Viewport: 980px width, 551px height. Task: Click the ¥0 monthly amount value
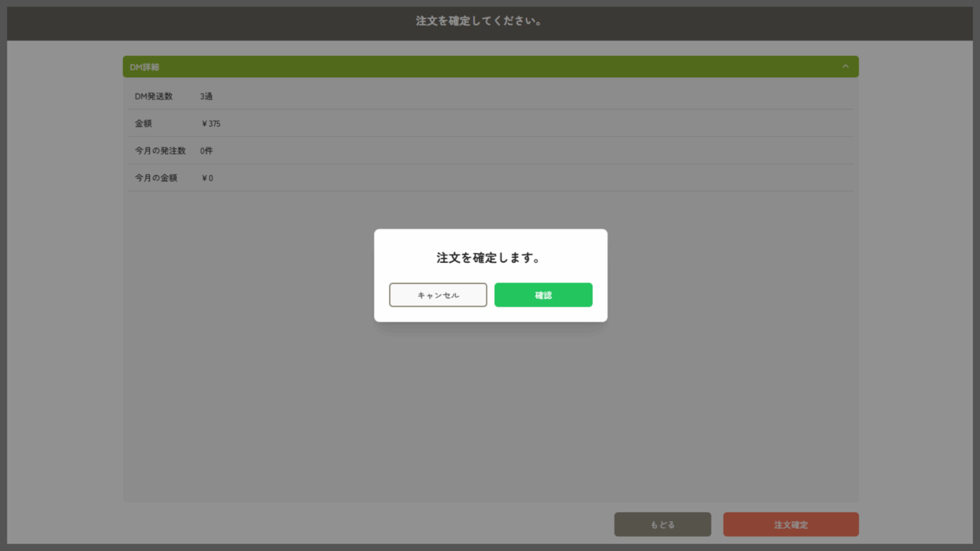(208, 178)
